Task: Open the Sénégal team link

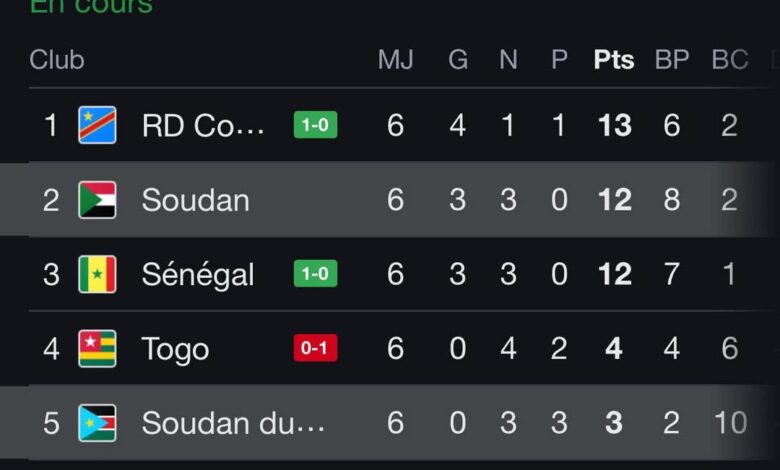Action: (198, 274)
